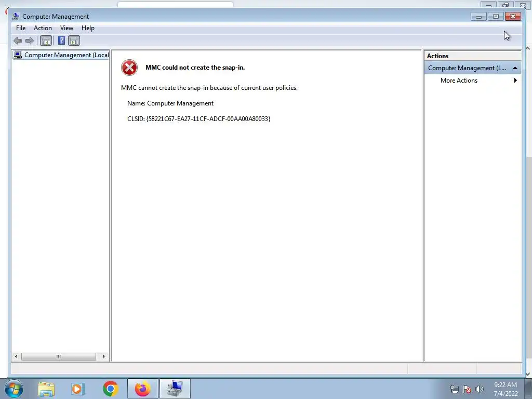The image size is (532, 399).
Task: Switch to Firefox in the taskbar
Action: click(142, 389)
